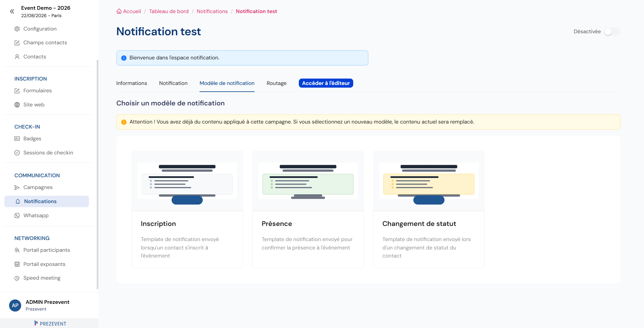Select the Modèle de notification tab

(227, 83)
